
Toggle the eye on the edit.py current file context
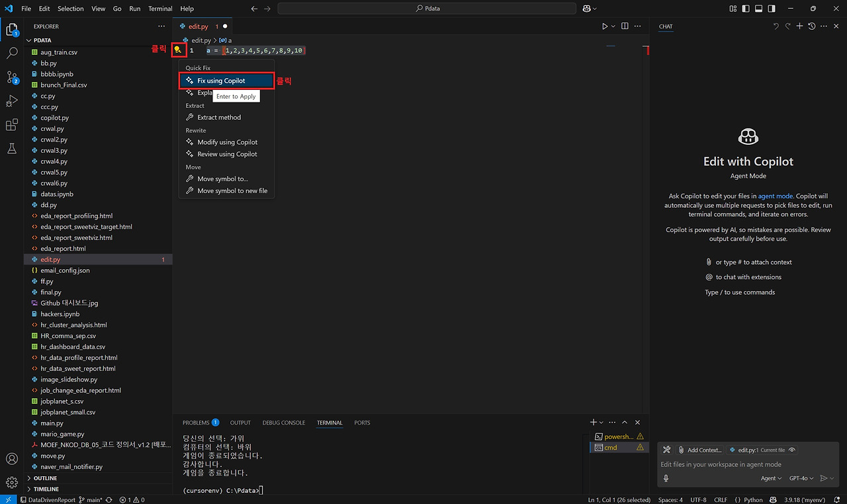pos(792,450)
